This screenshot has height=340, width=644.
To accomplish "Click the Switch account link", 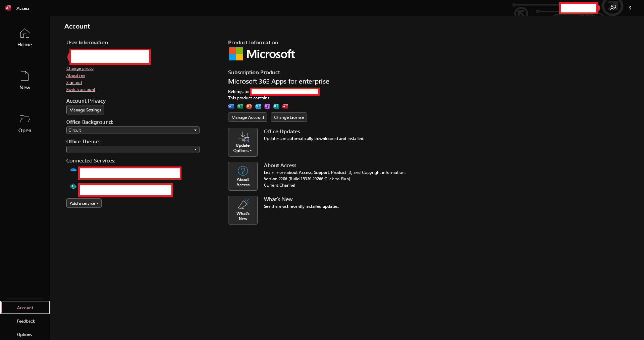I will 81,90.
